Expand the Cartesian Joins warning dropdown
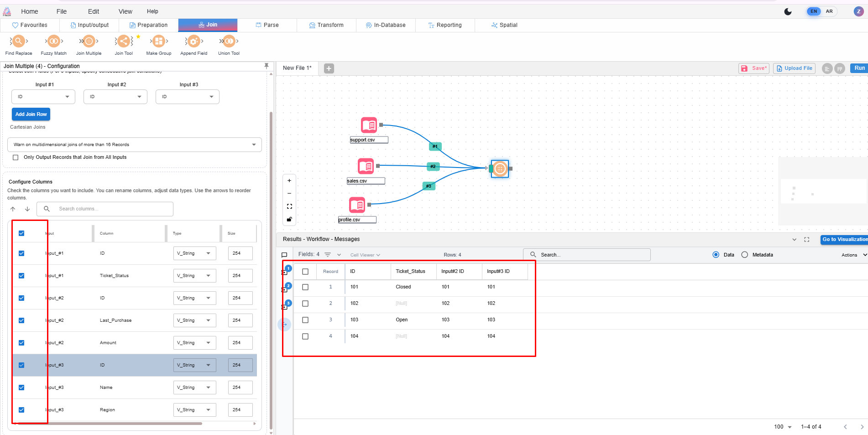 tap(134, 145)
